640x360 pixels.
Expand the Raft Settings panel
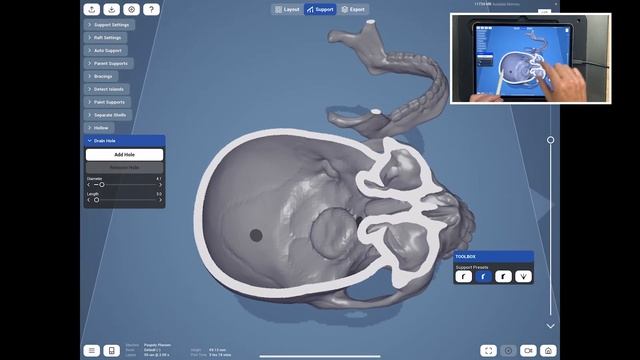tap(105, 38)
